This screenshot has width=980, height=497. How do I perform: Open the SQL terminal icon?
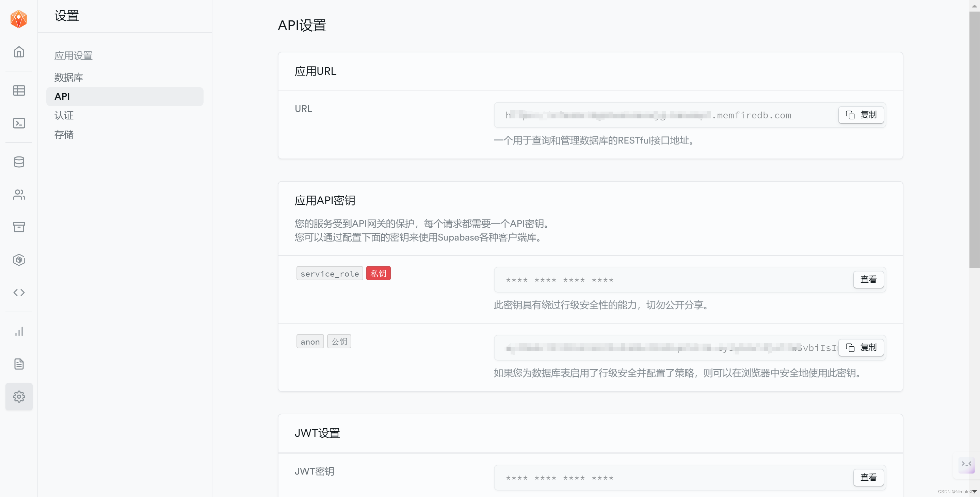19,123
